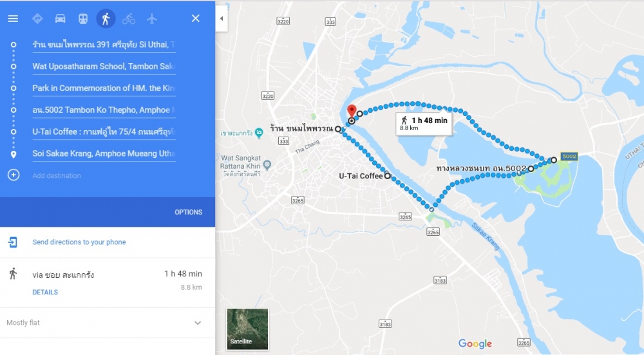This screenshot has height=355, width=644.
Task: Select the walking mode icon
Action: (x=106, y=19)
